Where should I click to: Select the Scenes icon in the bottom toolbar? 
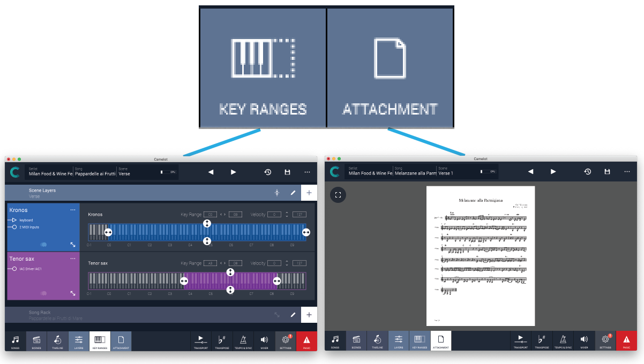pyautogui.click(x=36, y=341)
